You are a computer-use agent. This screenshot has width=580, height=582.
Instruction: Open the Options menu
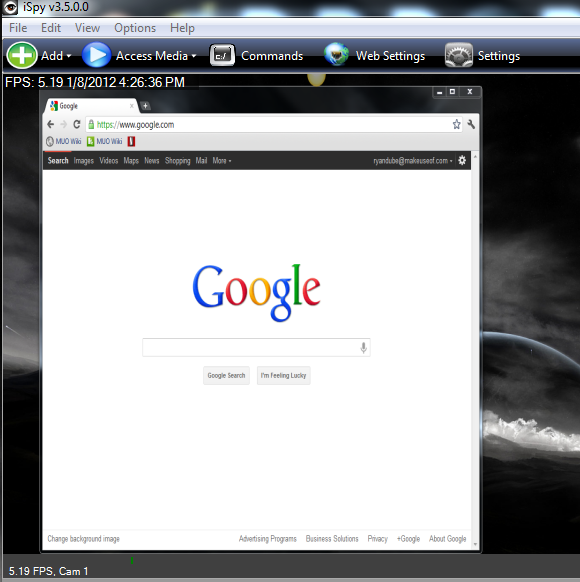pos(135,28)
